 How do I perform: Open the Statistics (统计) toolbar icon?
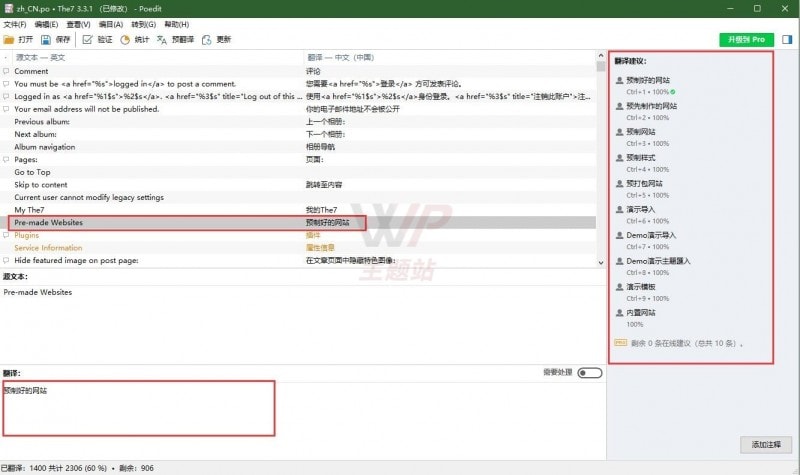click(x=125, y=40)
